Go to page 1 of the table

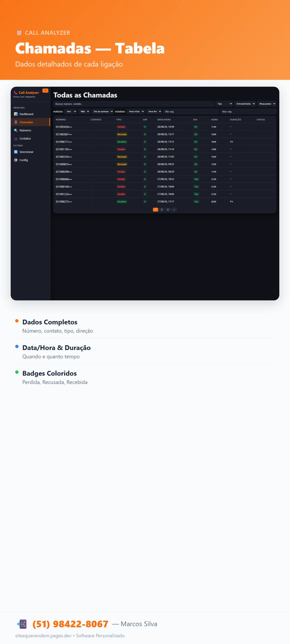coord(155,210)
